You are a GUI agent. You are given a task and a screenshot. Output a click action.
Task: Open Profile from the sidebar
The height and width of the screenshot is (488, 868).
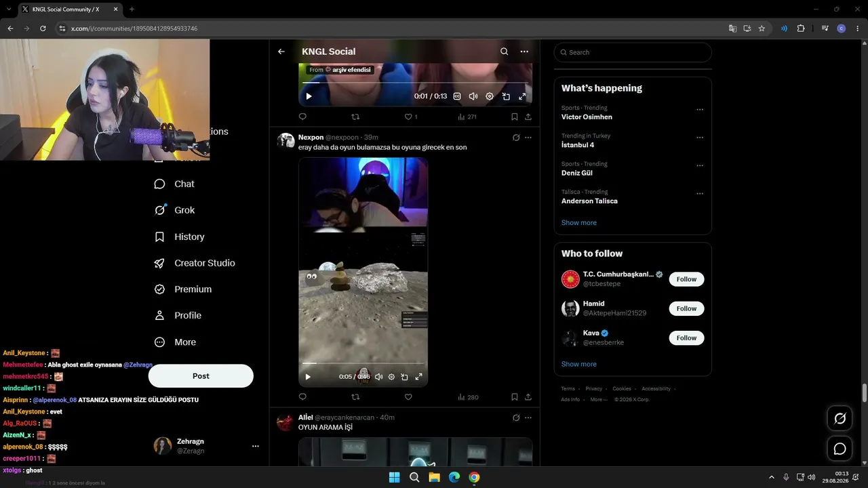[x=178, y=316]
